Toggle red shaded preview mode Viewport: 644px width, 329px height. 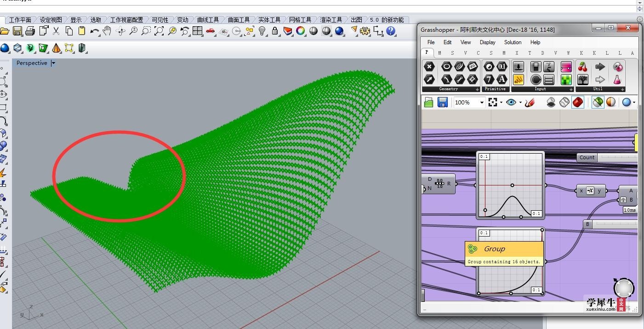pos(578,103)
